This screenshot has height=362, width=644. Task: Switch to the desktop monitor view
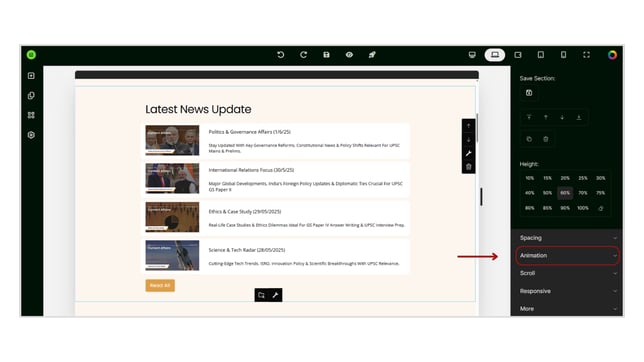(472, 55)
